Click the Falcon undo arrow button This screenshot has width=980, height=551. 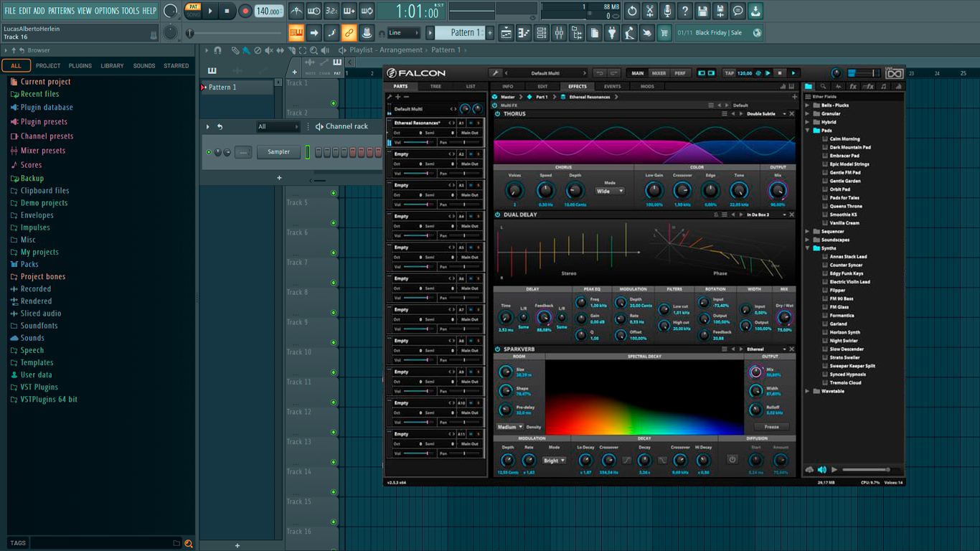point(600,73)
